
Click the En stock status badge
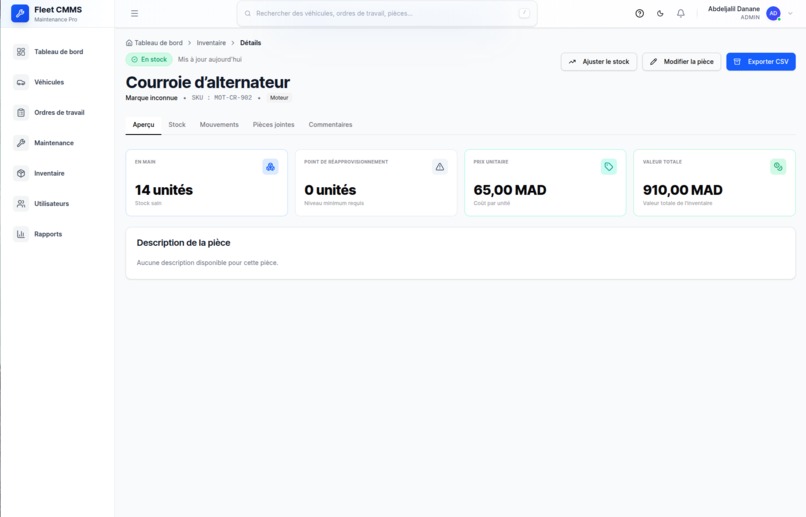point(149,60)
